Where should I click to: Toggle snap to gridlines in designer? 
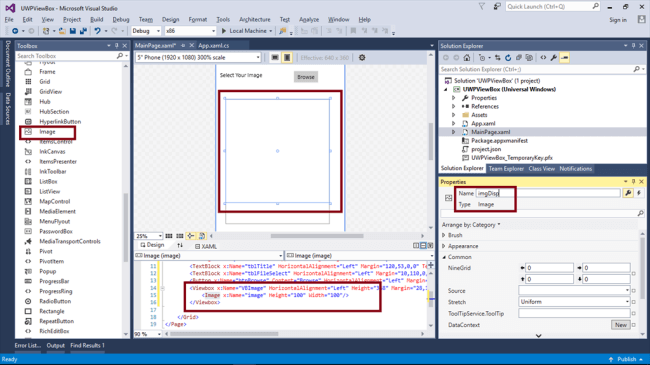click(x=179, y=236)
